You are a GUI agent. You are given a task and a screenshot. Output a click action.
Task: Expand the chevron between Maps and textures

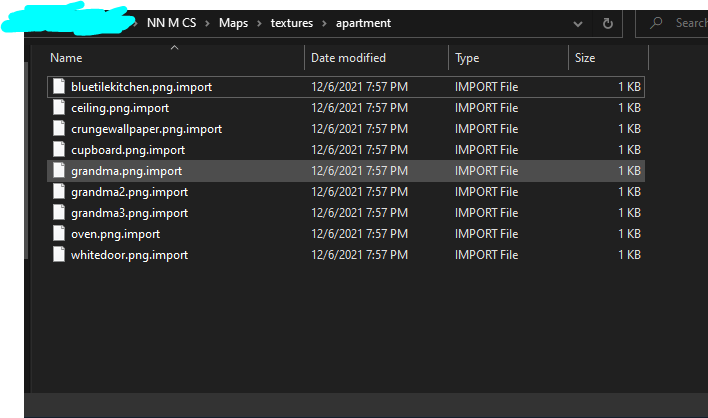coord(259,23)
